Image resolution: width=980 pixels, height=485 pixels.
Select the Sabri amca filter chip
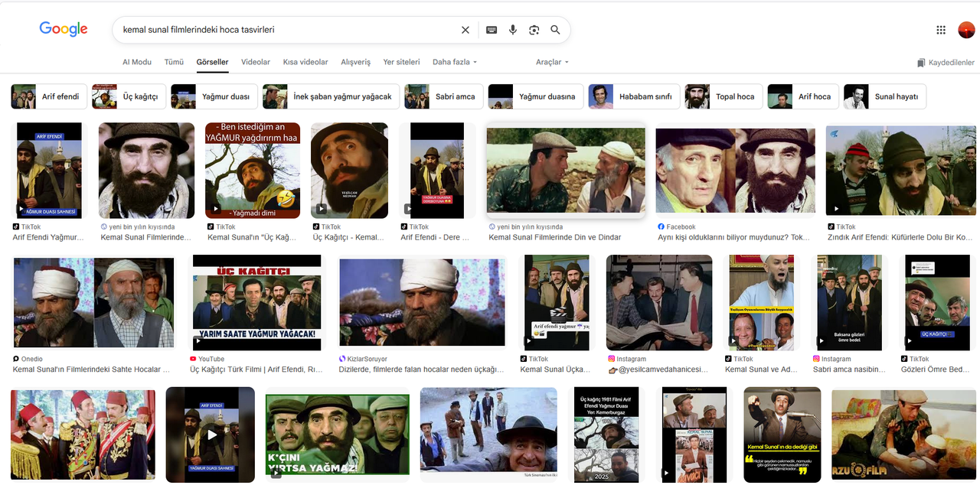coord(444,97)
